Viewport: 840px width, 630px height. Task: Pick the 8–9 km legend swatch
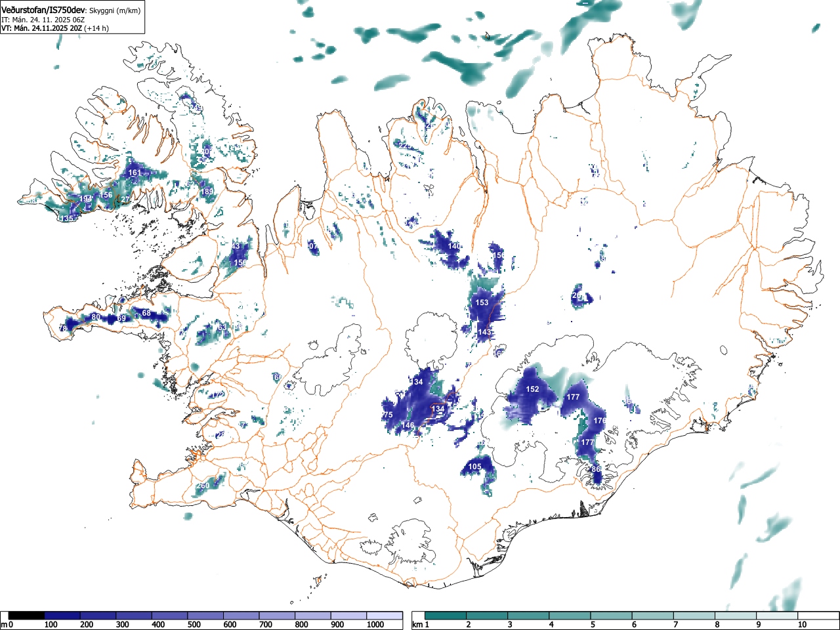(735, 616)
